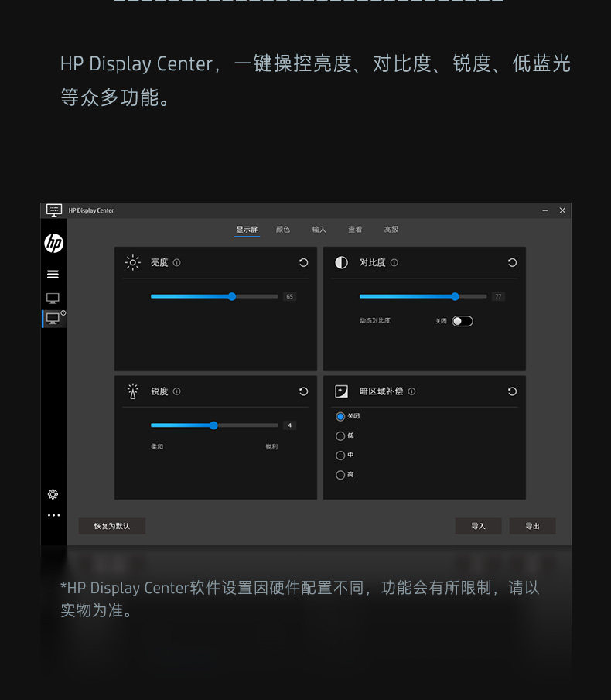Select the 高 radio option
Screen dimensions: 611x700
tap(340, 475)
